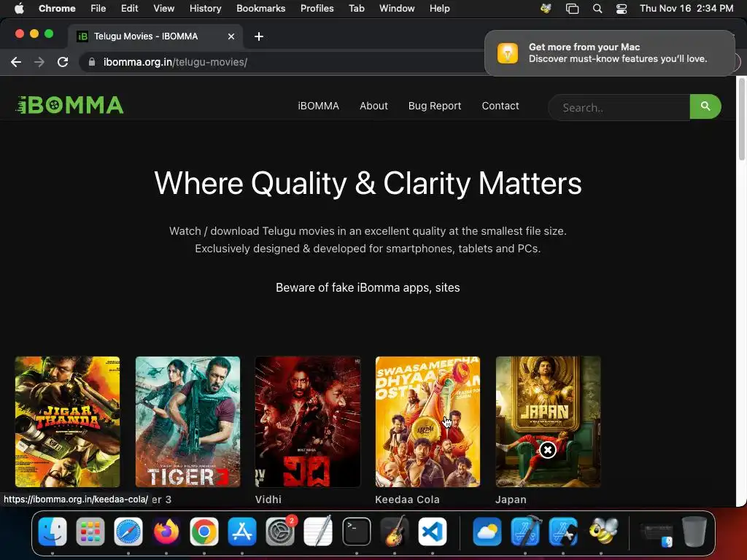
Task: Click the Search input field
Action: [619, 108]
